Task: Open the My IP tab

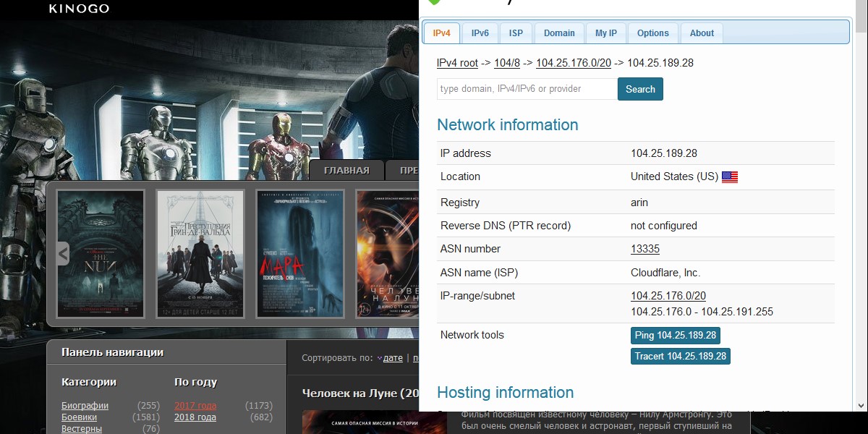Action: coord(606,33)
